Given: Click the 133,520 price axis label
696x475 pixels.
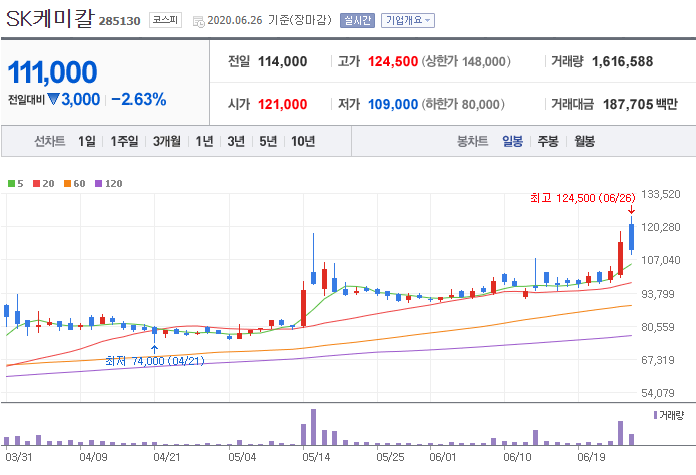Looking at the screenshot, I should pyautogui.click(x=660, y=194).
